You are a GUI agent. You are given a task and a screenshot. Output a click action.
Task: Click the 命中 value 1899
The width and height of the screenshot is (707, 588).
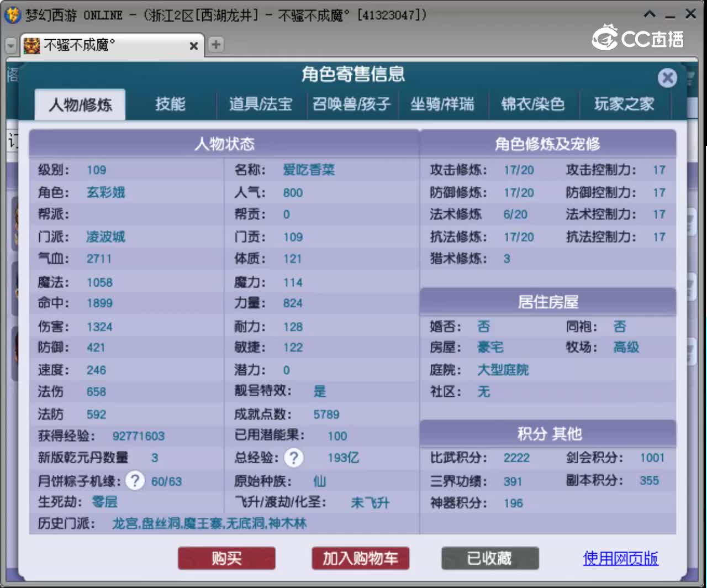[x=99, y=303]
